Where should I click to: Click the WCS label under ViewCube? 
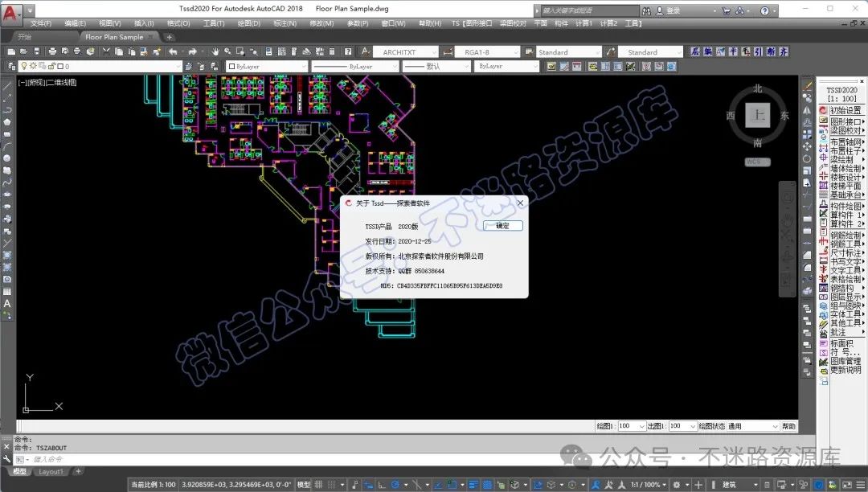click(757, 162)
